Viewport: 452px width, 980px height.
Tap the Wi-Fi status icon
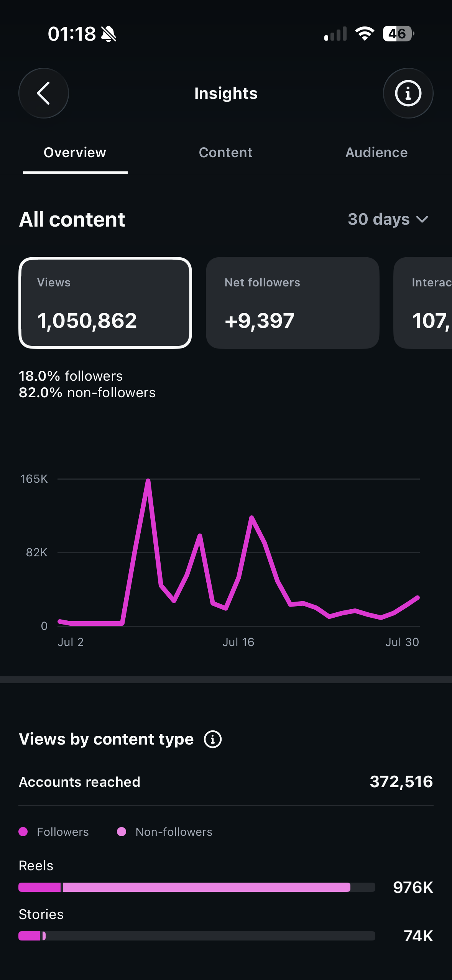point(365,34)
